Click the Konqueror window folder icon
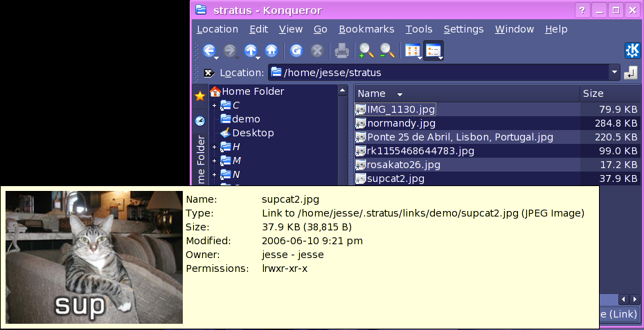The height and width of the screenshot is (330, 644). pyautogui.click(x=201, y=10)
